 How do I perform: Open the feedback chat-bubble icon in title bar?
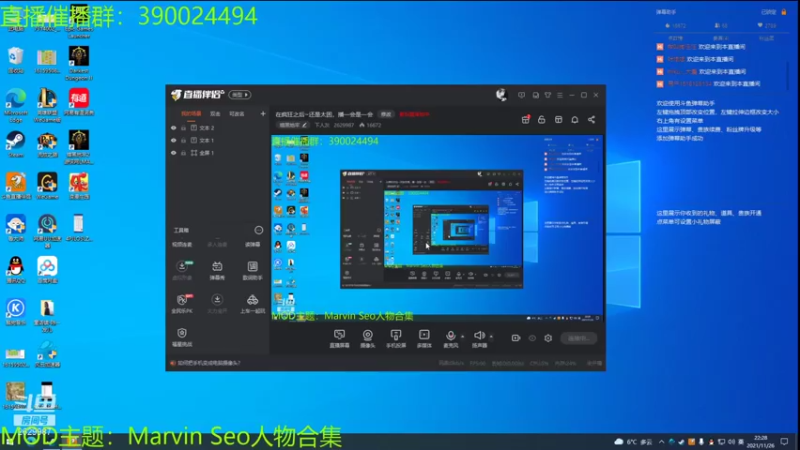click(x=521, y=95)
